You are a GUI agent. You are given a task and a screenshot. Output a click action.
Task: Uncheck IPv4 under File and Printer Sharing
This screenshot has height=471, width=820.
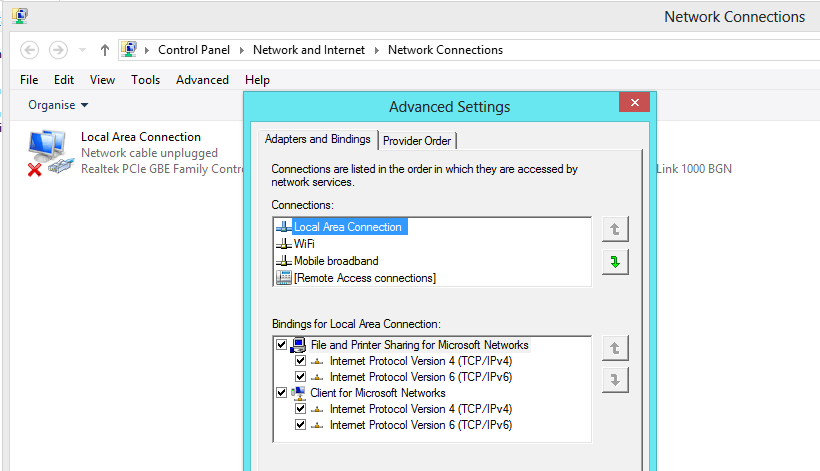point(300,361)
